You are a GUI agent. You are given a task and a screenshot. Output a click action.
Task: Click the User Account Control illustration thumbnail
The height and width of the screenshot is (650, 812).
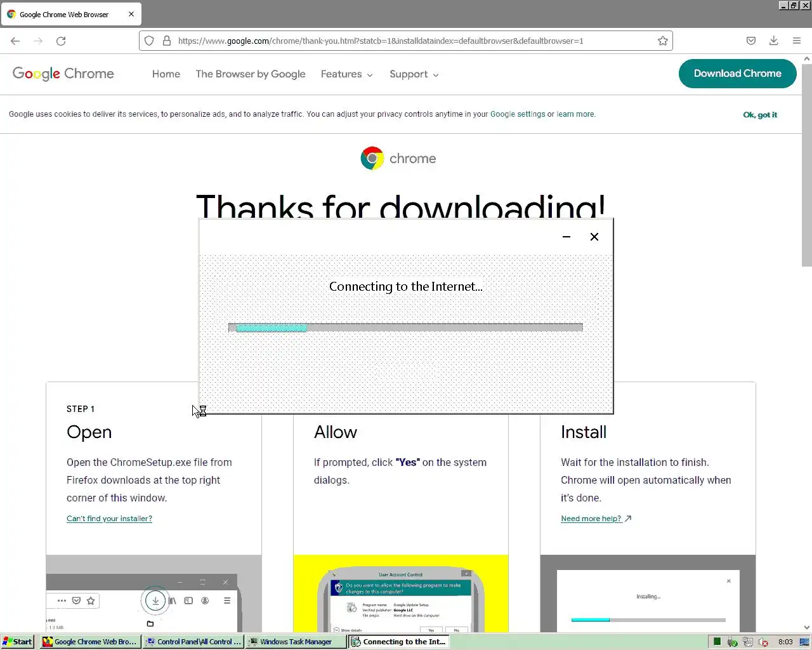pyautogui.click(x=401, y=594)
